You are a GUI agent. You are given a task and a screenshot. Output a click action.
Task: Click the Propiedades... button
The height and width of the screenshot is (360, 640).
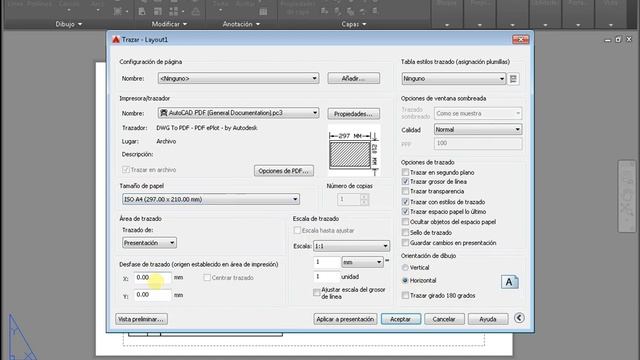pyautogui.click(x=353, y=114)
